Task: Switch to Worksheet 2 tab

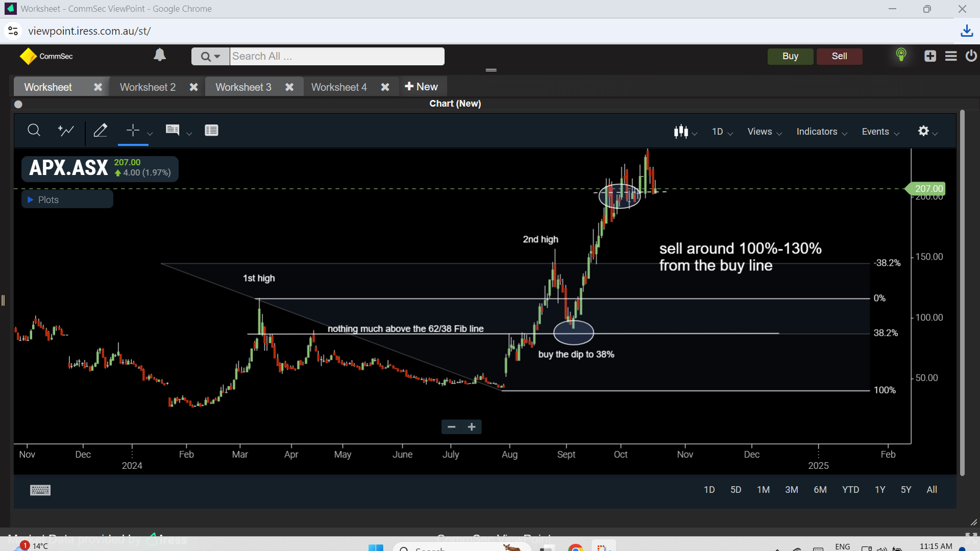Action: coord(148,87)
